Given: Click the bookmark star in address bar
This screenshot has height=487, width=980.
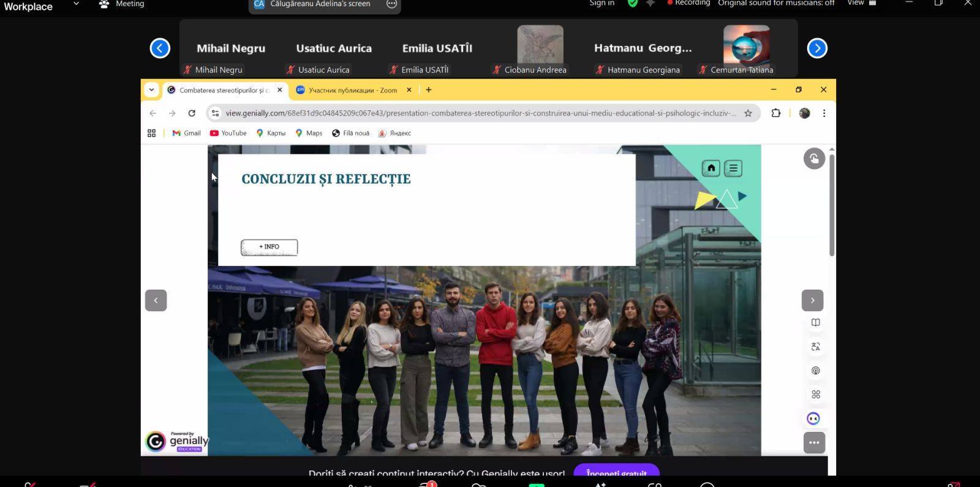Looking at the screenshot, I should point(748,113).
